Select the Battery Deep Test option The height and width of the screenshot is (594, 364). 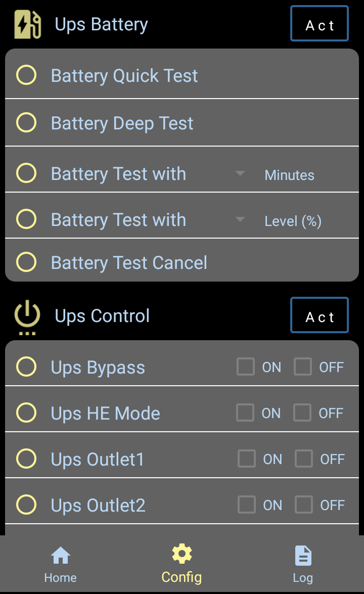click(26, 123)
